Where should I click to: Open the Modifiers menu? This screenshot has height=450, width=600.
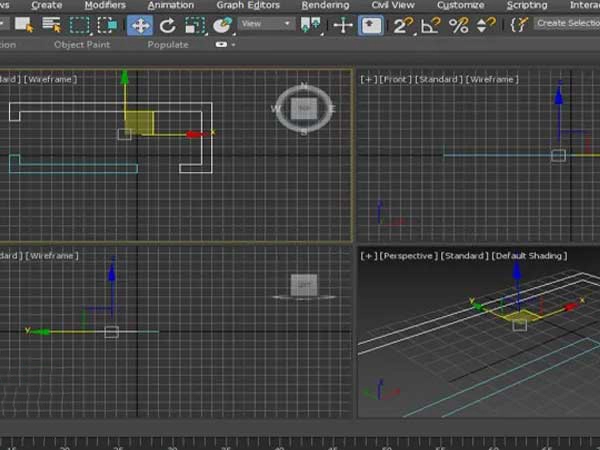pos(105,5)
